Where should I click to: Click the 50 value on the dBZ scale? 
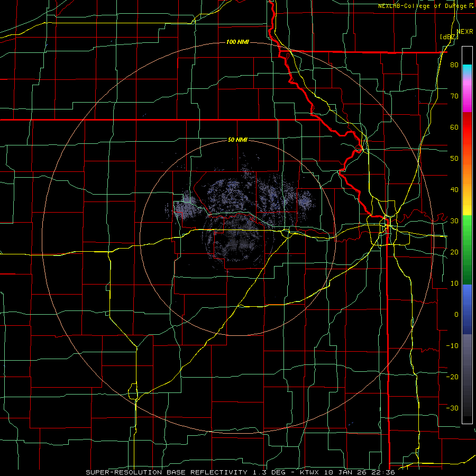454,159
